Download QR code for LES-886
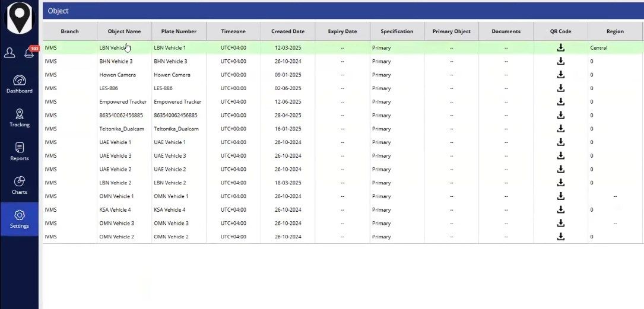Image resolution: width=644 pixels, height=309 pixels. [561, 88]
